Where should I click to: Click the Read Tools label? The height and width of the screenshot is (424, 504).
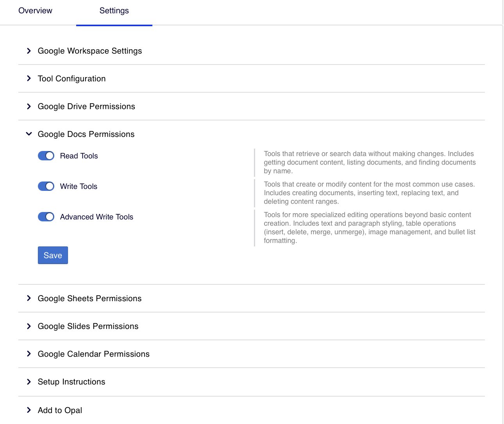(x=79, y=156)
